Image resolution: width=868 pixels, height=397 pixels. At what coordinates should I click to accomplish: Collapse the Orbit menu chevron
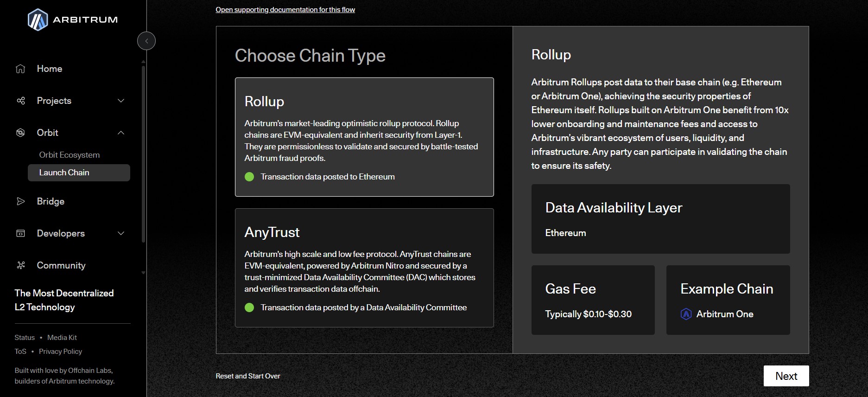121,133
